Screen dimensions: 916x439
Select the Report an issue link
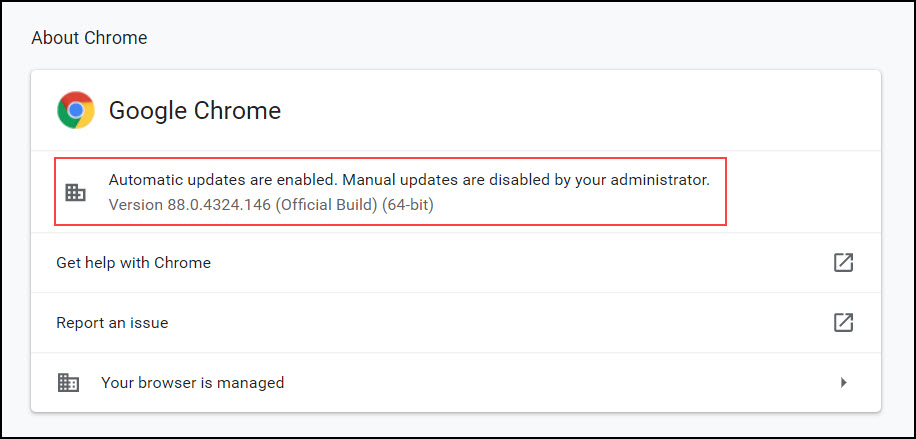pos(112,323)
